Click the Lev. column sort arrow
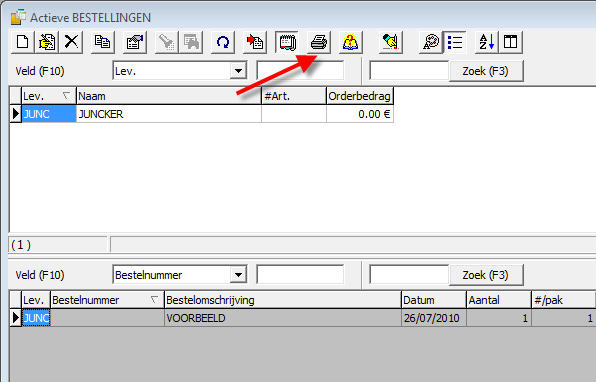This screenshot has width=596, height=382. 67,96
